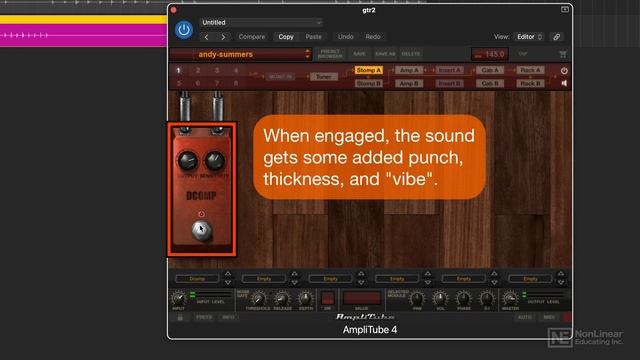Click the Save As button

384,54
